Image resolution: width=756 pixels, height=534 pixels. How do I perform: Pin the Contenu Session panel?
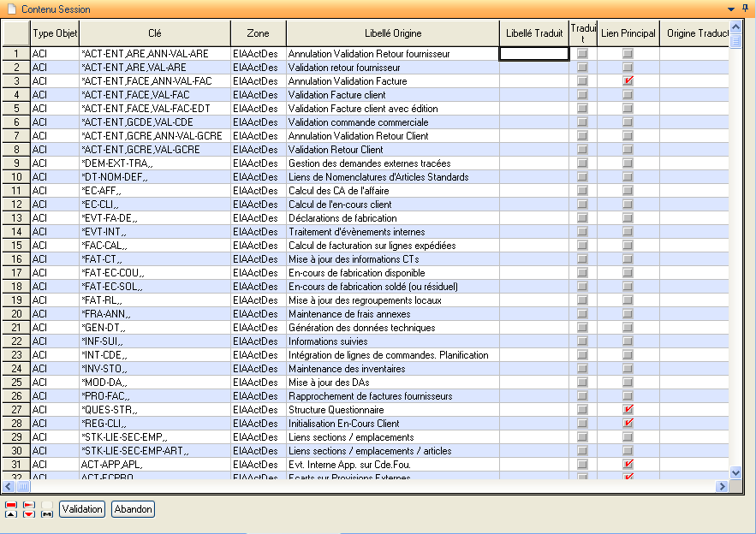pos(745,8)
